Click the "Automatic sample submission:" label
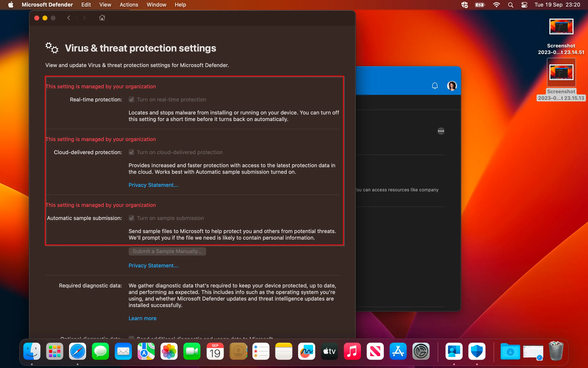Screen dimensions: 588x368 (x=85, y=218)
